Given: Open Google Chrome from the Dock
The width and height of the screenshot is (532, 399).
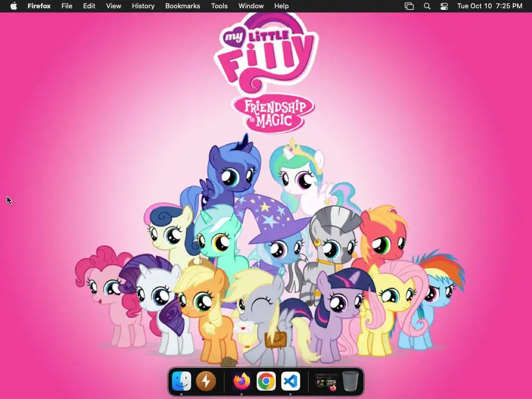Looking at the screenshot, I should click(x=266, y=381).
